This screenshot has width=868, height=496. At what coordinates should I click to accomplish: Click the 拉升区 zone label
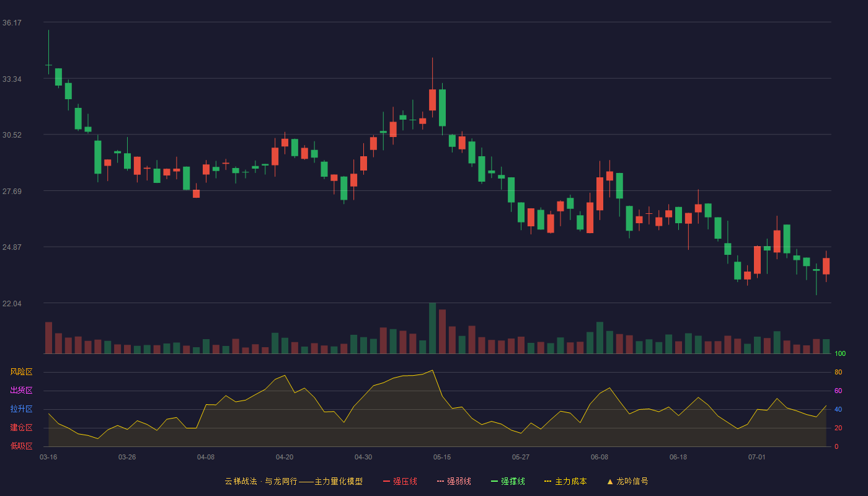click(21, 409)
